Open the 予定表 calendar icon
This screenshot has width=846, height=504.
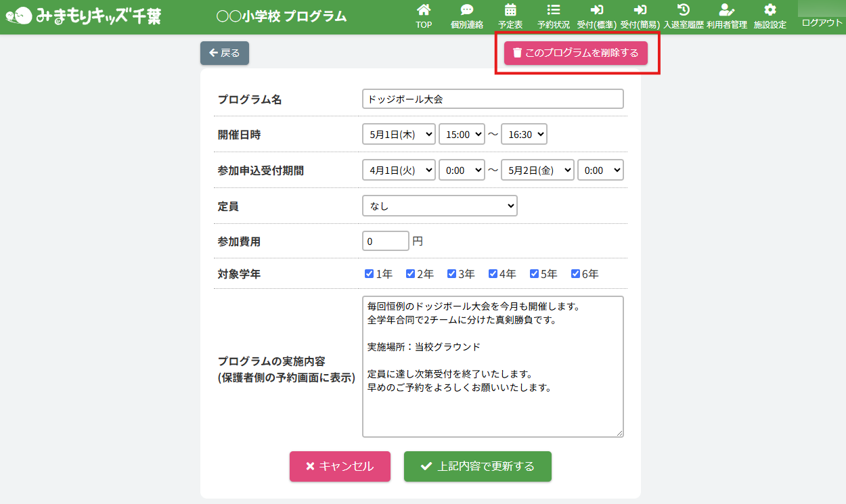[x=510, y=10]
